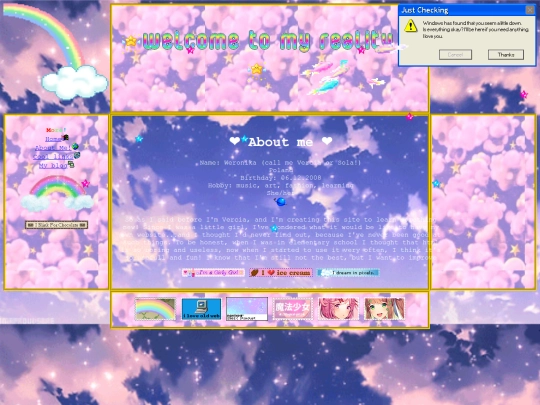
Task: Click the rainbow More! heading in sidebar
Action: pos(56,130)
